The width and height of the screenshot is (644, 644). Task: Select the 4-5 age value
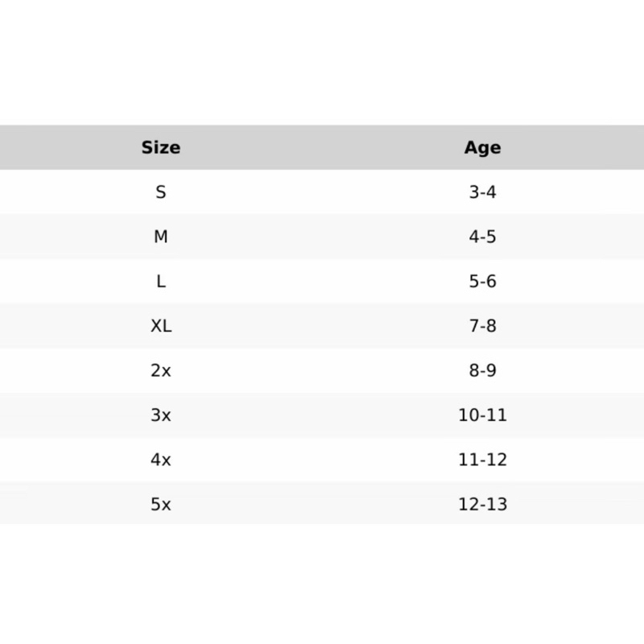pos(482,237)
